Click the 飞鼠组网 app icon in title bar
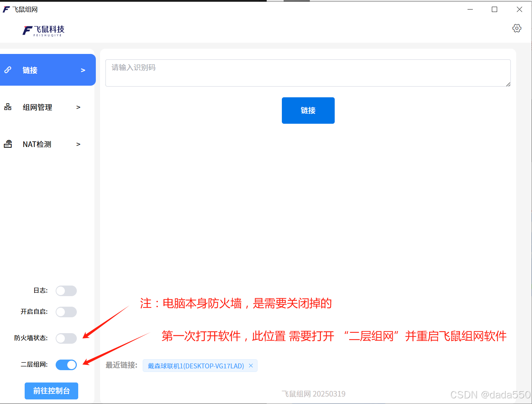Viewport: 532px width, 404px height. coord(6,9)
